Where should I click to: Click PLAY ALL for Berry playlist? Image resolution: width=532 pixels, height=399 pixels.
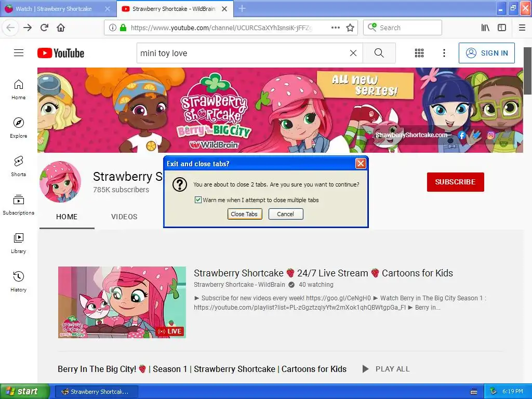(386, 369)
